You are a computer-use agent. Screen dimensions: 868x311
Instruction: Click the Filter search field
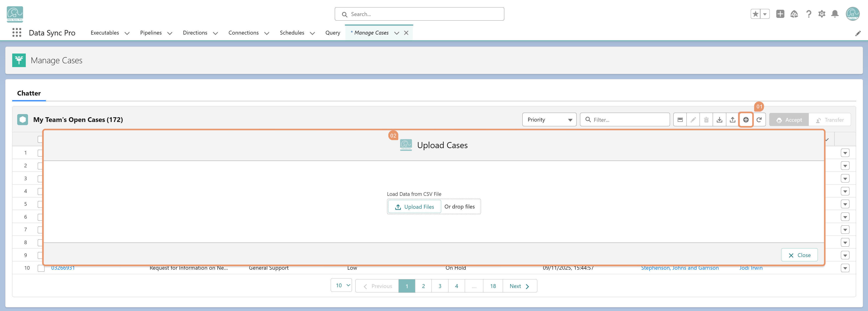coord(625,120)
